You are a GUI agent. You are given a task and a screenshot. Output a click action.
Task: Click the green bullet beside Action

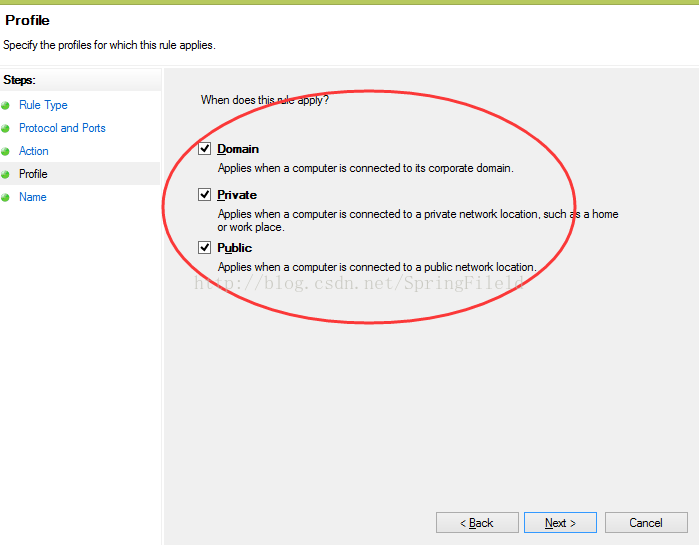pos(5,152)
